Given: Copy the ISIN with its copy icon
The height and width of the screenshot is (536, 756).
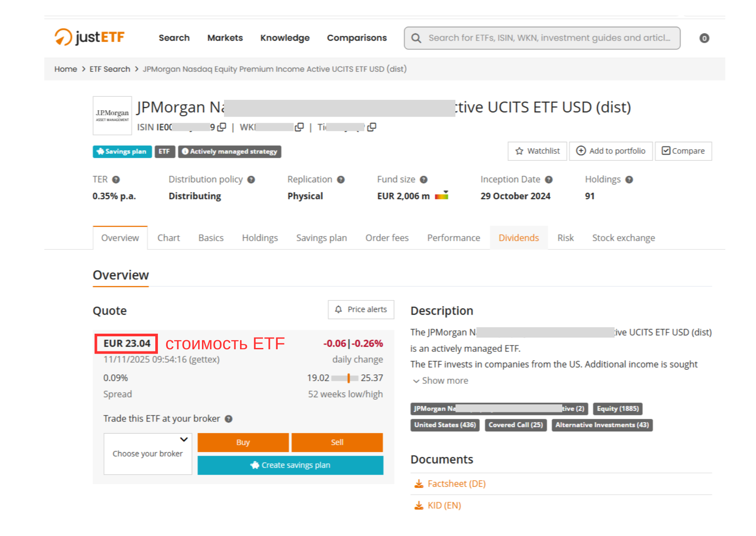Looking at the screenshot, I should pyautogui.click(x=222, y=127).
